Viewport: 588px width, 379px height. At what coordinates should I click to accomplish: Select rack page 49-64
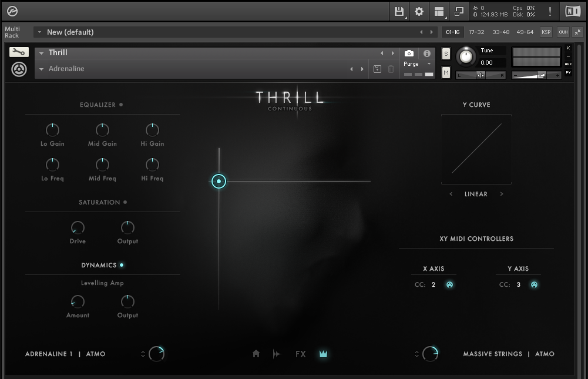[x=525, y=32]
